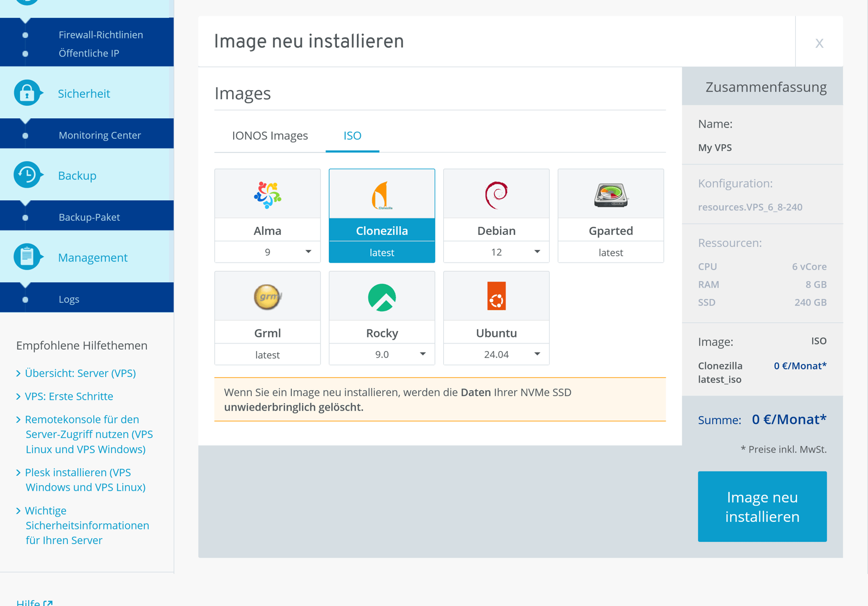Image resolution: width=868 pixels, height=606 pixels.
Task: Select the Alma Linux image icon
Action: coord(267,194)
